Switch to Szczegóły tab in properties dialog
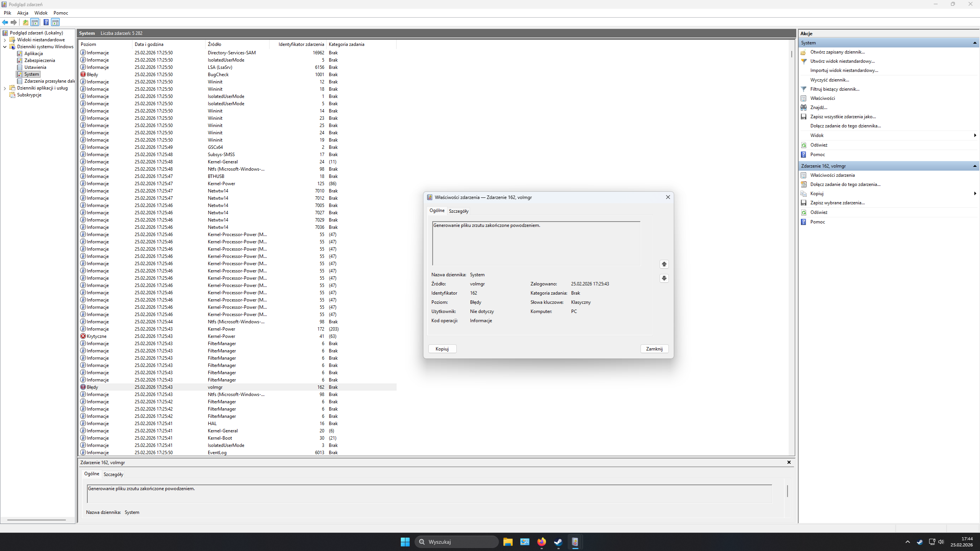Viewport: 980px width, 551px height. point(459,211)
